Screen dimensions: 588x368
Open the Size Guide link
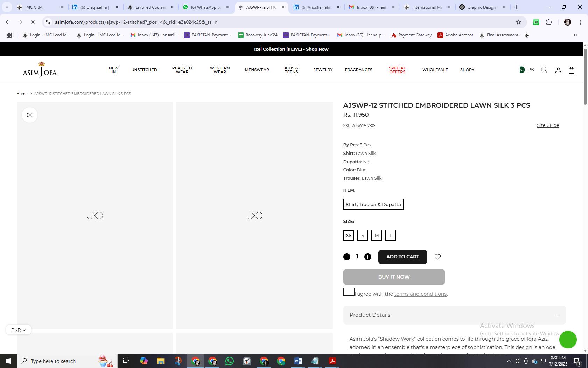548,125
